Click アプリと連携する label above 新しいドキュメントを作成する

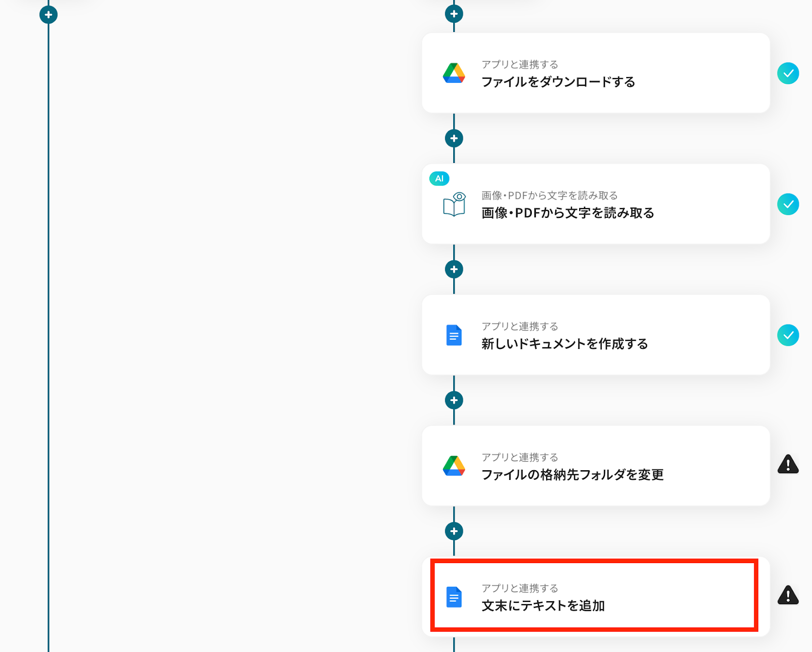click(520, 327)
